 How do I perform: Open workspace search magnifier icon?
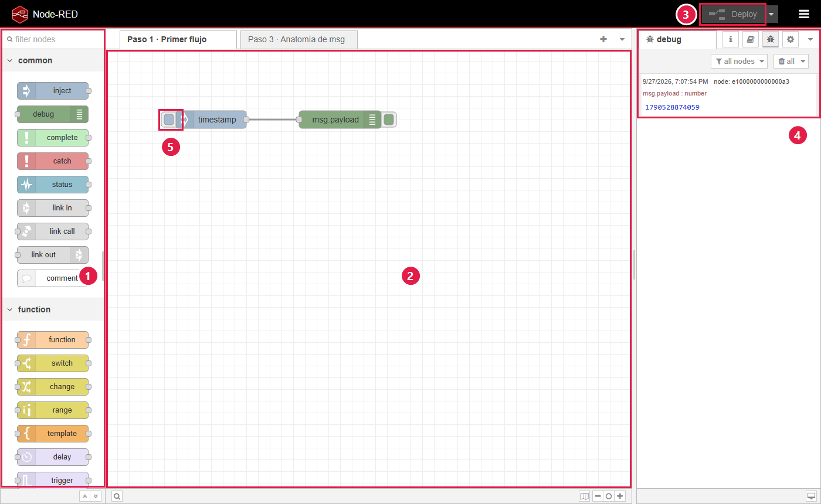[117, 496]
